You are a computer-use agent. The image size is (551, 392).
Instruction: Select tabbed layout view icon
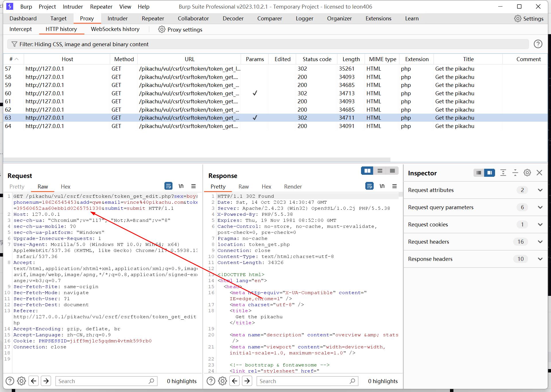tap(392, 171)
